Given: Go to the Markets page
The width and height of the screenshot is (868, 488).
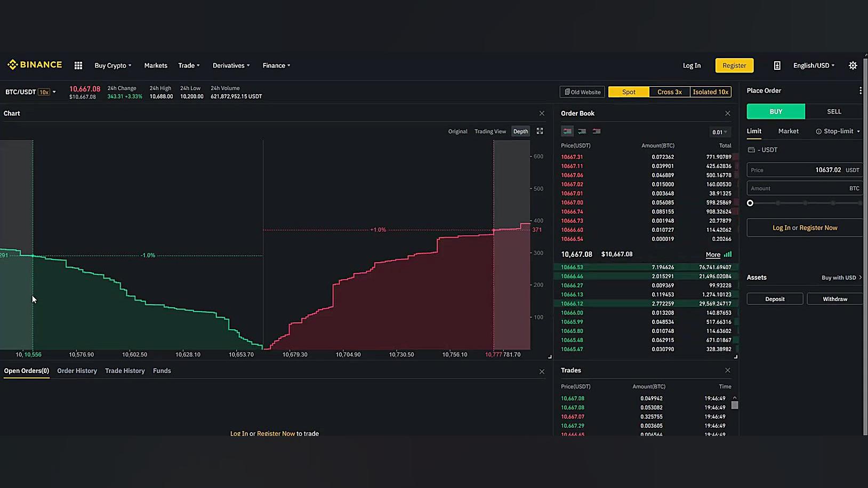Looking at the screenshot, I should pyautogui.click(x=156, y=66).
